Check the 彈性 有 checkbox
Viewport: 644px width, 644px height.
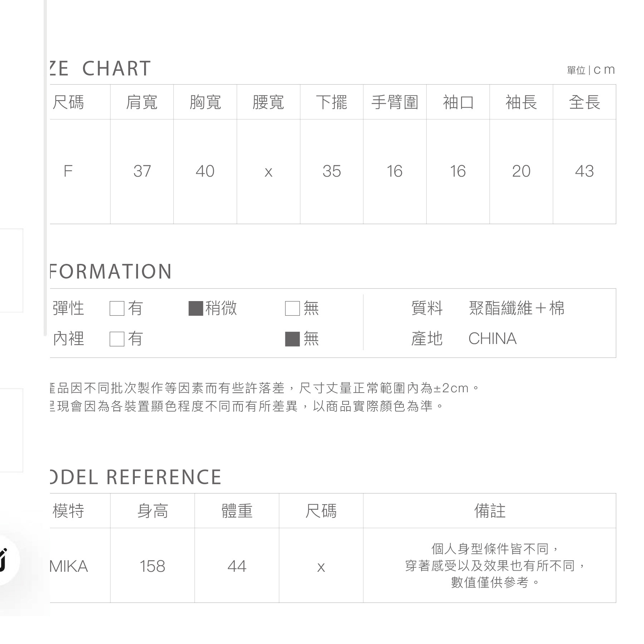tap(117, 308)
